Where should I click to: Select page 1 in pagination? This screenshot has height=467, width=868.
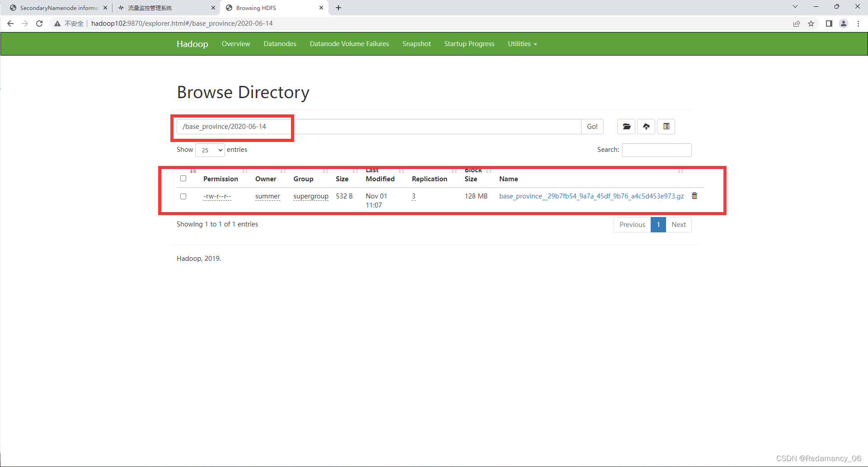[658, 225]
